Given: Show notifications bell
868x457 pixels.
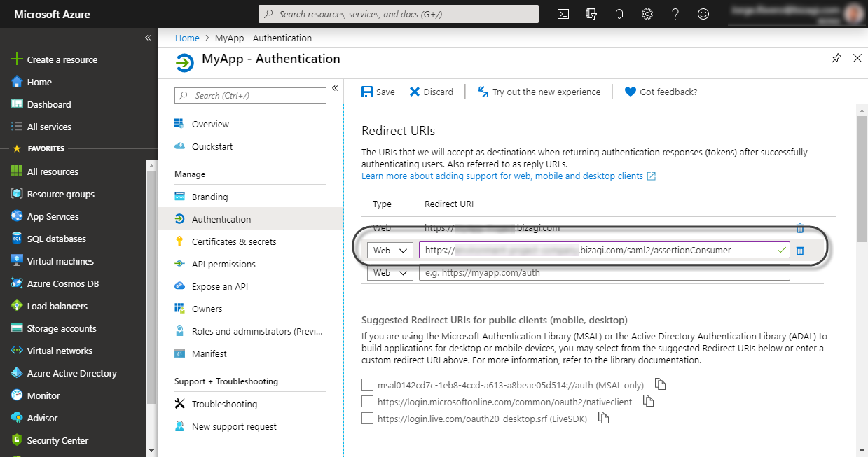Looking at the screenshot, I should 619,14.
